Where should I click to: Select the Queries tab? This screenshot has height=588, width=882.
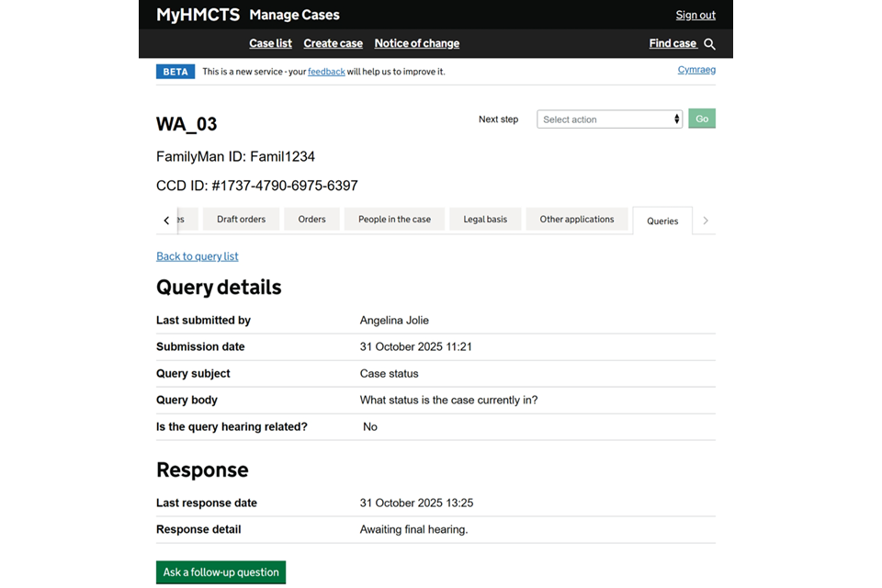[662, 221]
